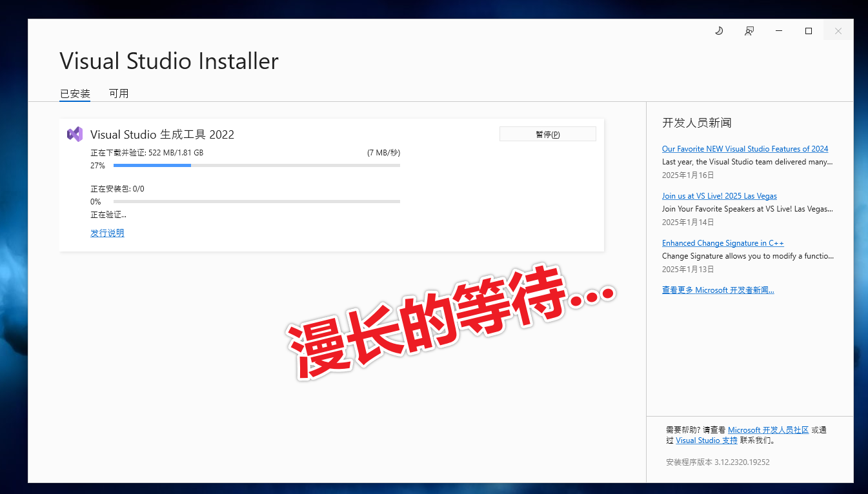Click the 2025年1月14日 news date
This screenshot has width=868, height=494.
(x=688, y=222)
